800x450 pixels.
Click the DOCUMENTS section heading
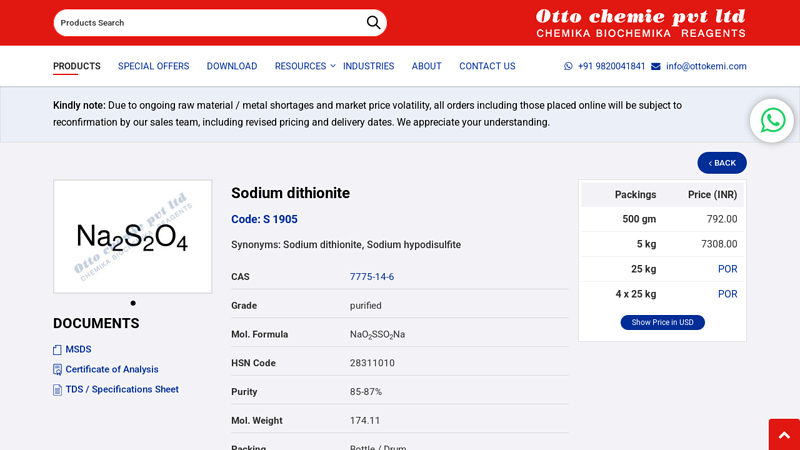coord(96,323)
